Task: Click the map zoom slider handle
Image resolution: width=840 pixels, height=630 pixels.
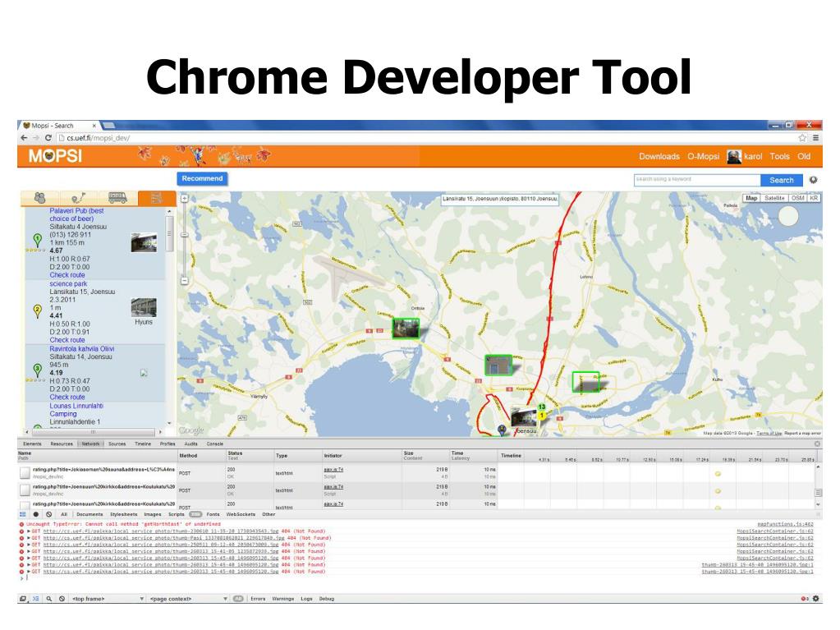Action: [184, 235]
